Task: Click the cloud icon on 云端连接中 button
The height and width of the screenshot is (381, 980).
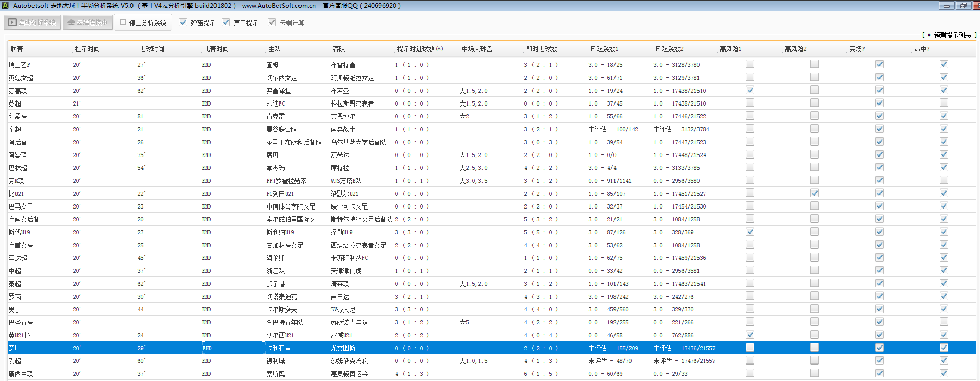Action: click(71, 23)
